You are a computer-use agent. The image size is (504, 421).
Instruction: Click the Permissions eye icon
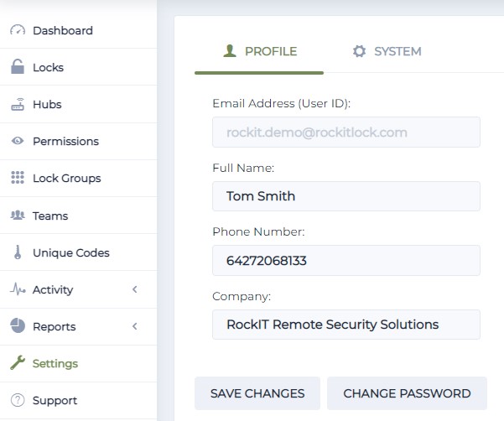tap(18, 141)
